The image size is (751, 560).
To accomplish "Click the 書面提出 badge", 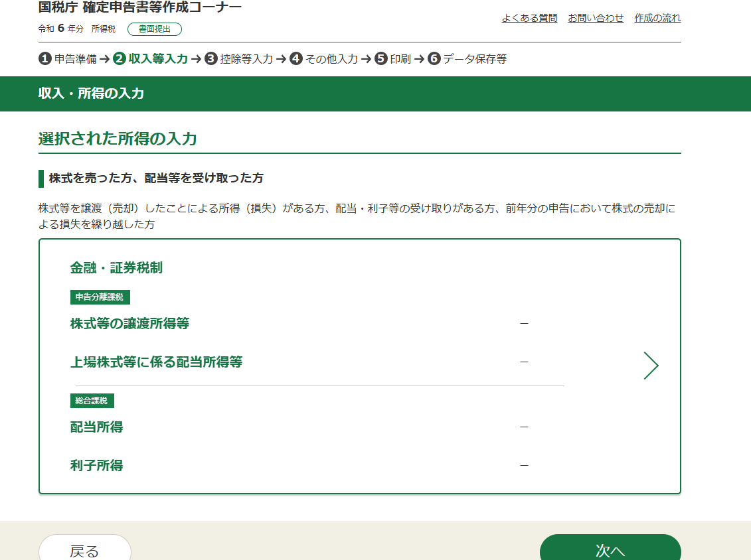I will point(155,29).
